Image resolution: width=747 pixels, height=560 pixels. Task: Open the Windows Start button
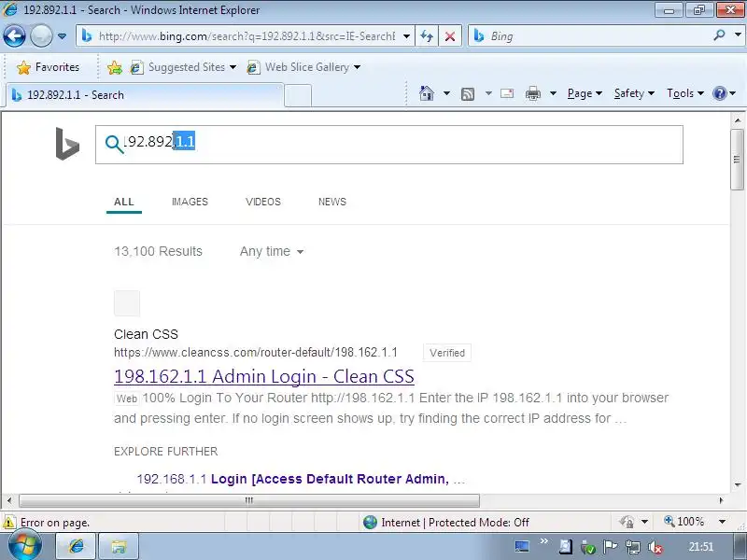(x=24, y=546)
